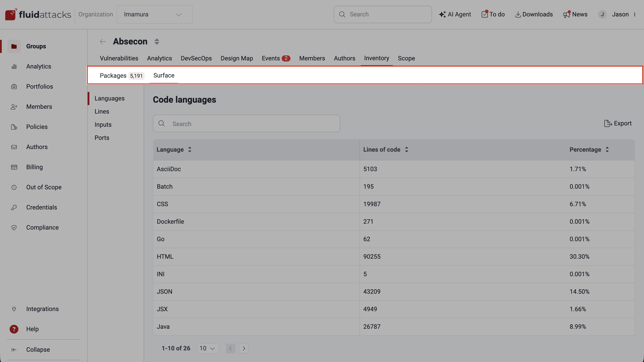Collapse the left sidebar
The height and width of the screenshot is (362, 644).
38,350
